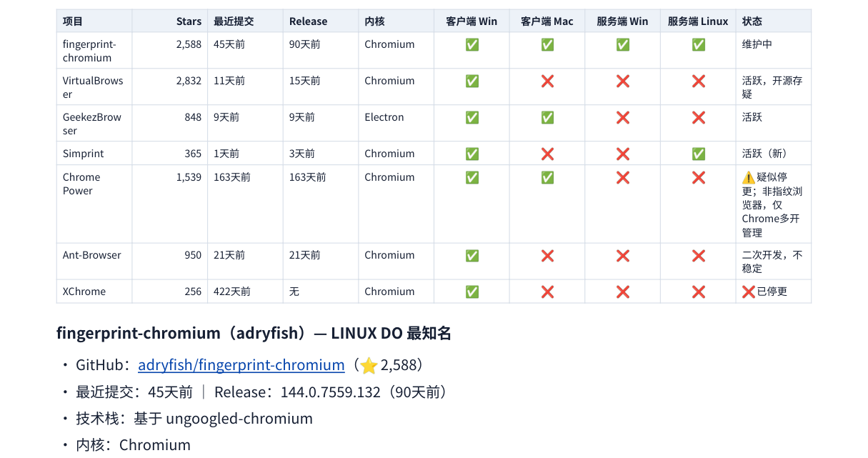Click green check for fingerprint-chromium 服务端 Linux

(699, 45)
